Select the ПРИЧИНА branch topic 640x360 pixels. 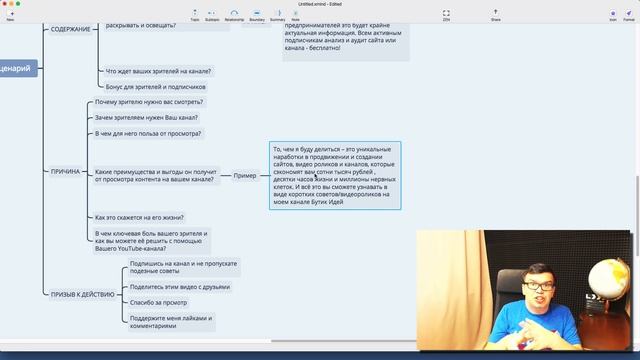[65, 172]
